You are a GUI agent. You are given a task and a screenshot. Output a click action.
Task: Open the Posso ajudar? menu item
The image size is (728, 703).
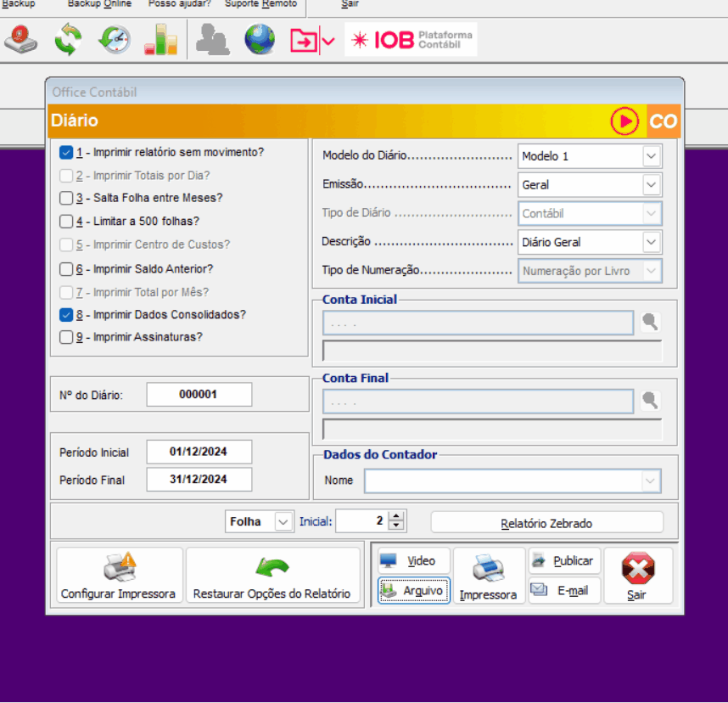click(x=179, y=4)
